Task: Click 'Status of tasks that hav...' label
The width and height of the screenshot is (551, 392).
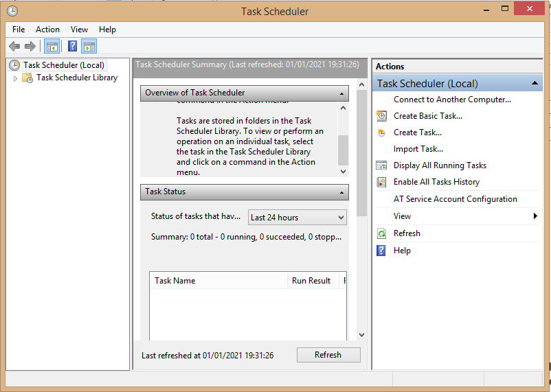Action: pos(196,216)
